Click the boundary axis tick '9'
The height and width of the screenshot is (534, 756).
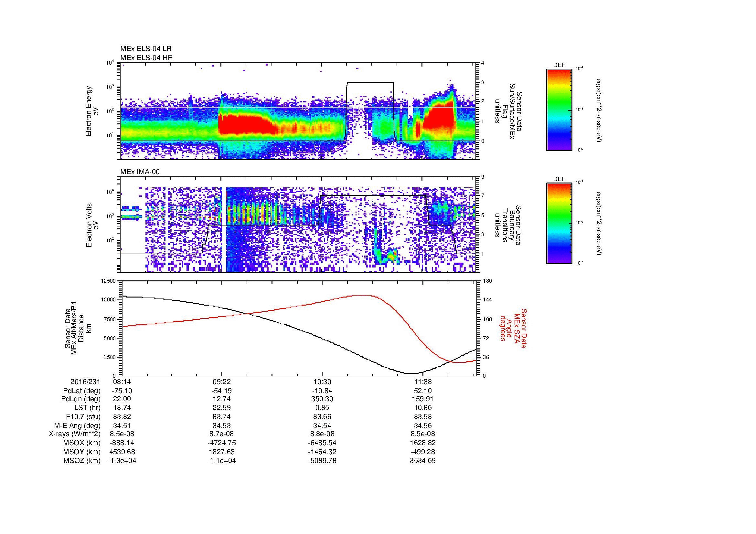point(483,177)
